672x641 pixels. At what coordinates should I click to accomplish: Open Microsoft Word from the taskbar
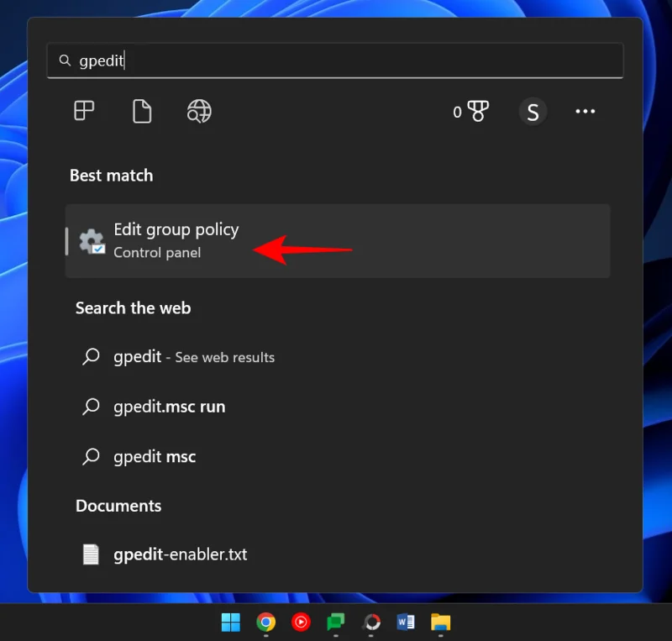406,623
